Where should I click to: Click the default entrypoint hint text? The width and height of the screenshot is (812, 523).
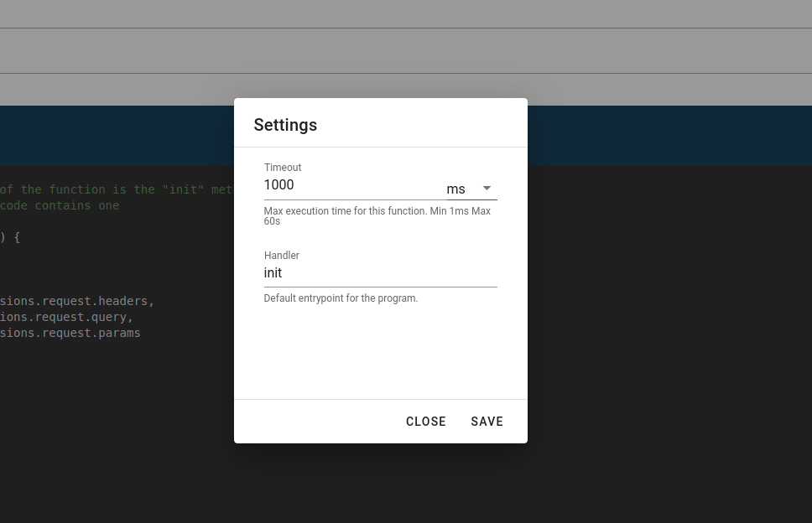(341, 298)
